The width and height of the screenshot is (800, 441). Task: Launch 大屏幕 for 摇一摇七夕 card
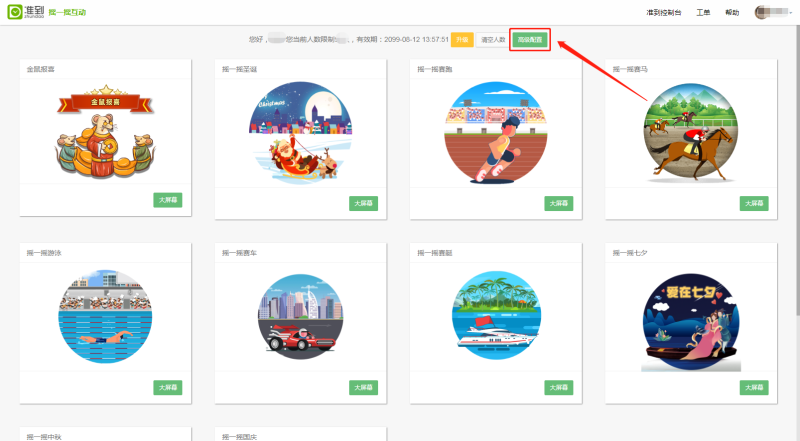coord(754,387)
